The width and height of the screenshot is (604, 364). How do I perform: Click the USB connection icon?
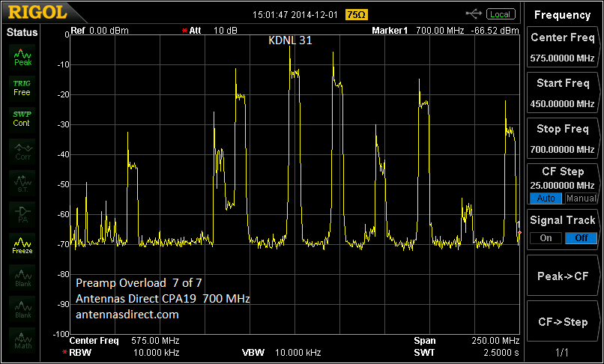[474, 14]
